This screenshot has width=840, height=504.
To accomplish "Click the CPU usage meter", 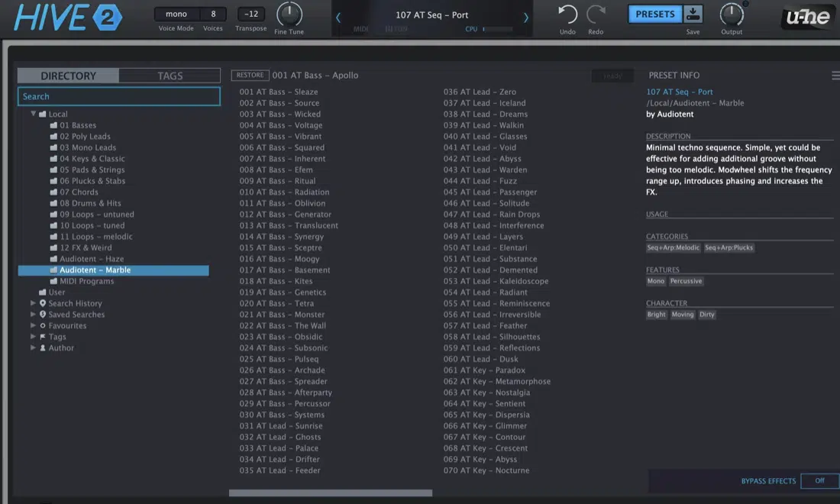I will click(499, 28).
